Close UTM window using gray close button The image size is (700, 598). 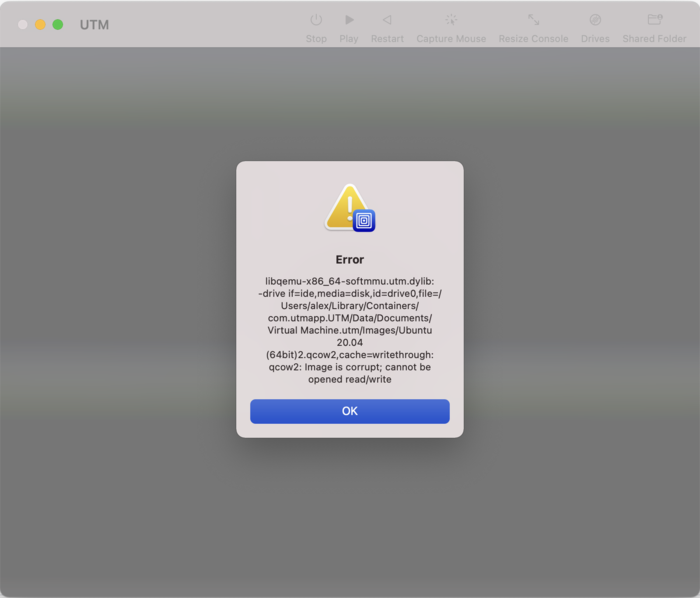[x=23, y=25]
